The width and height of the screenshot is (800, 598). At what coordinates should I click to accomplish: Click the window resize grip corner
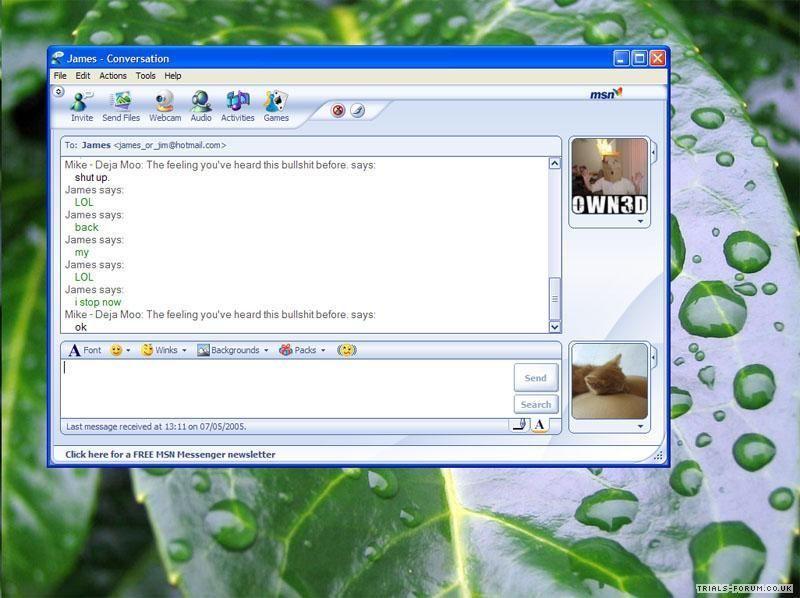point(658,456)
